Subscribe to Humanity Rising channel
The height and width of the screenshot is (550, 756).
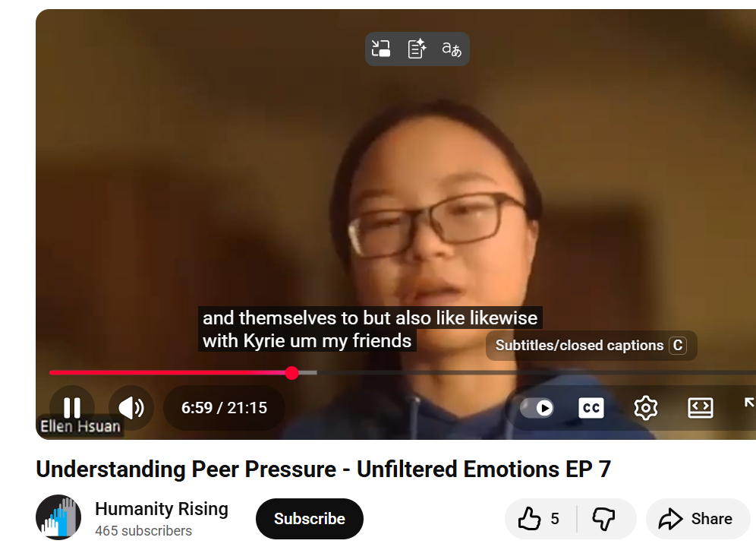[310, 519]
